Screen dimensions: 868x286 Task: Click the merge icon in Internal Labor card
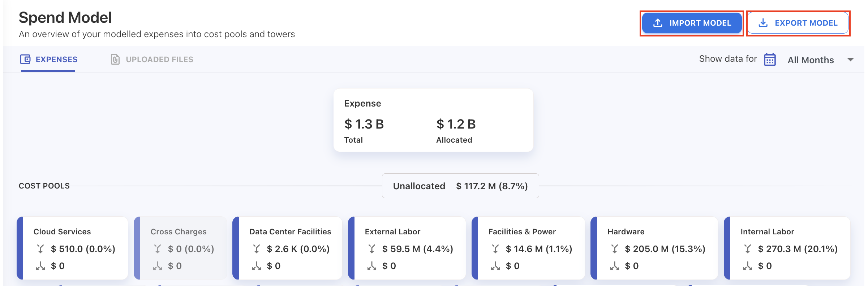(x=748, y=249)
